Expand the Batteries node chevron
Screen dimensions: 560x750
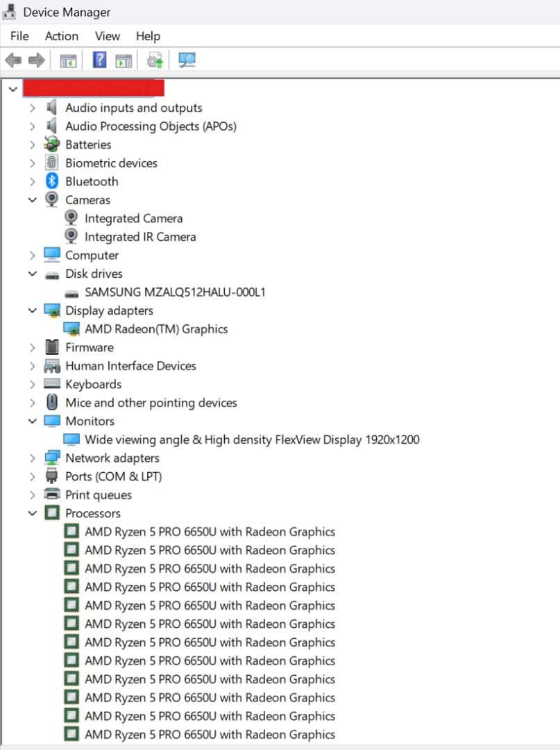pyautogui.click(x=32, y=145)
